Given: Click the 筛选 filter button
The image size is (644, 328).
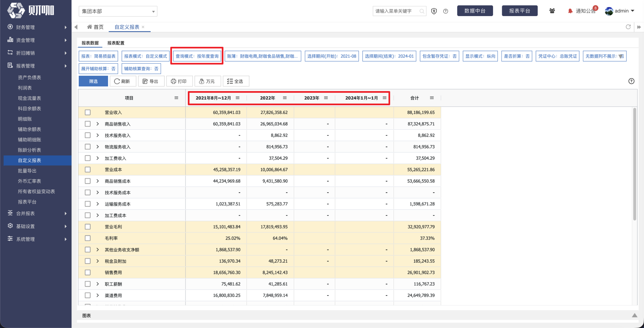Looking at the screenshot, I should pyautogui.click(x=93, y=81).
